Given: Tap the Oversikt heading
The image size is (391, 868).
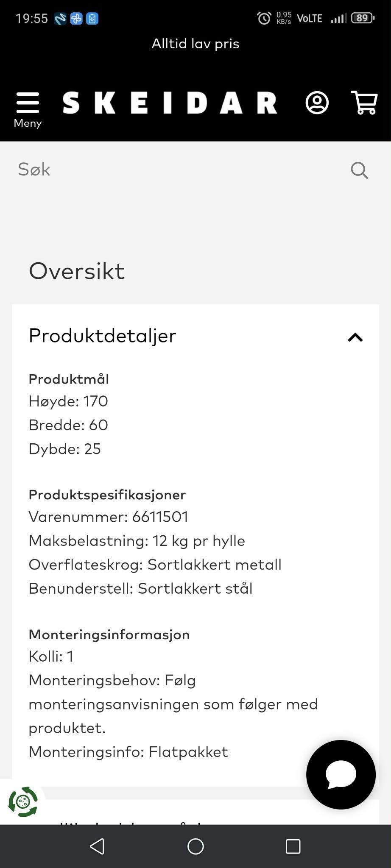Looking at the screenshot, I should coord(77,271).
